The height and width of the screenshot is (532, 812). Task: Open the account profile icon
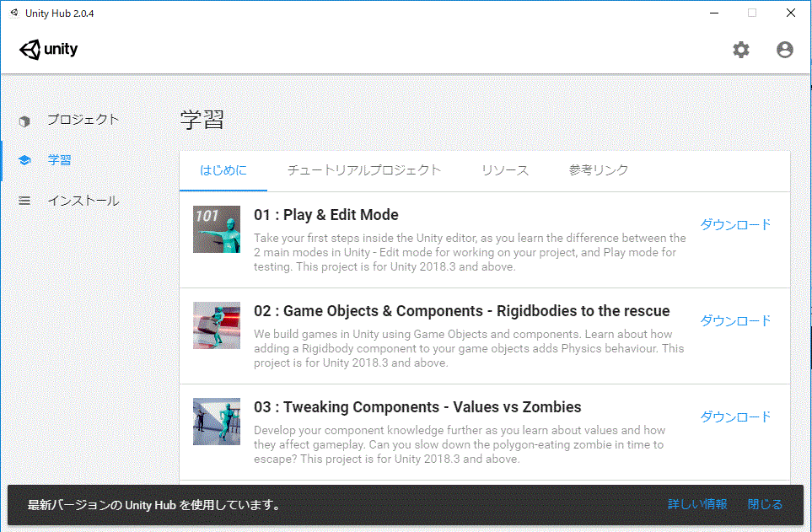click(784, 50)
